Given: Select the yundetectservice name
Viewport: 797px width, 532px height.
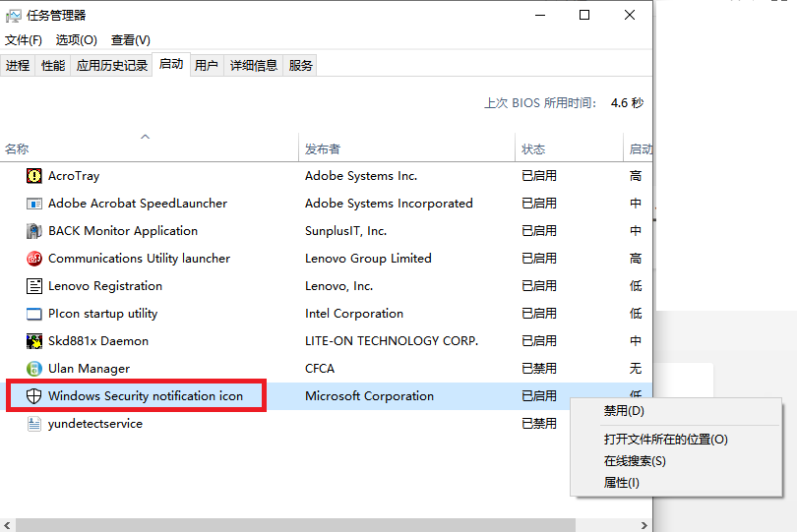Looking at the screenshot, I should (95, 424).
